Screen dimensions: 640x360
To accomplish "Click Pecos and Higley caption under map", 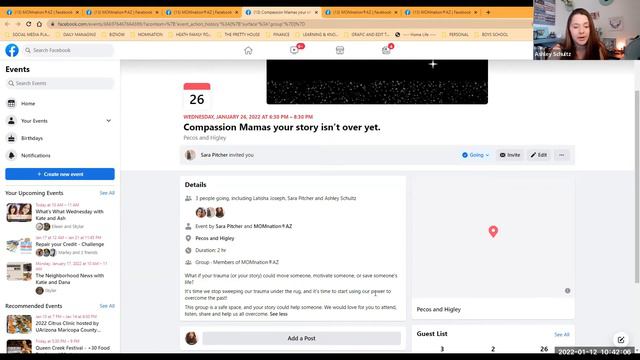I will pyautogui.click(x=439, y=309).
